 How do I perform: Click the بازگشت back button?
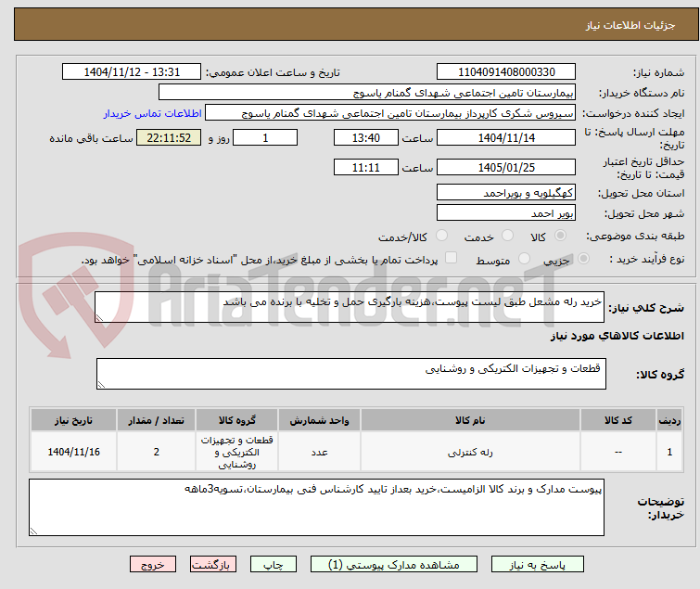(213, 564)
